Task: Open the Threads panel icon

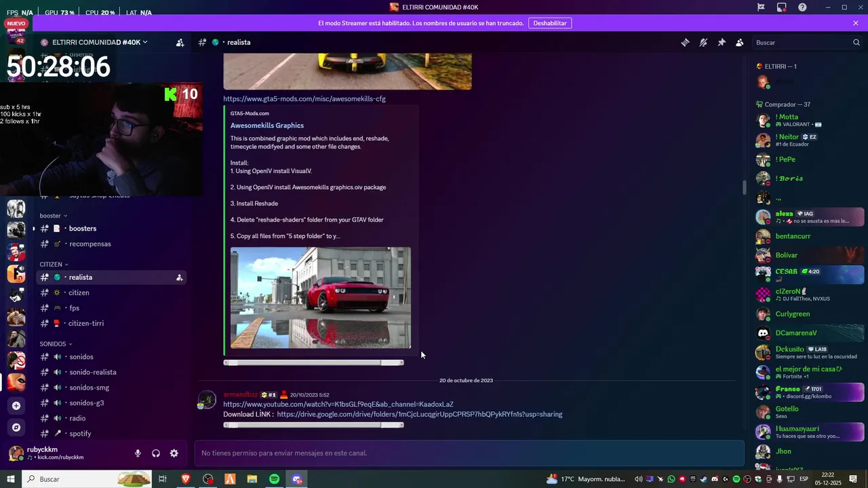Action: pos(685,42)
